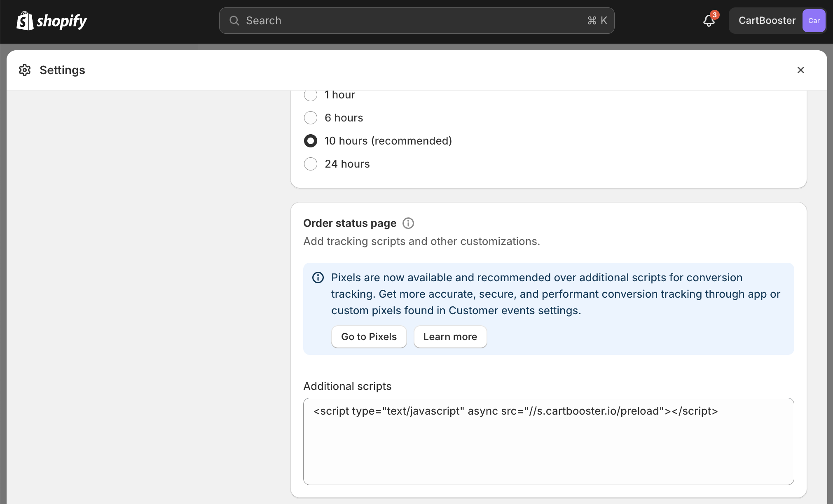The image size is (833, 504).
Task: Click the Shopify shopping bag logo
Action: (x=25, y=21)
